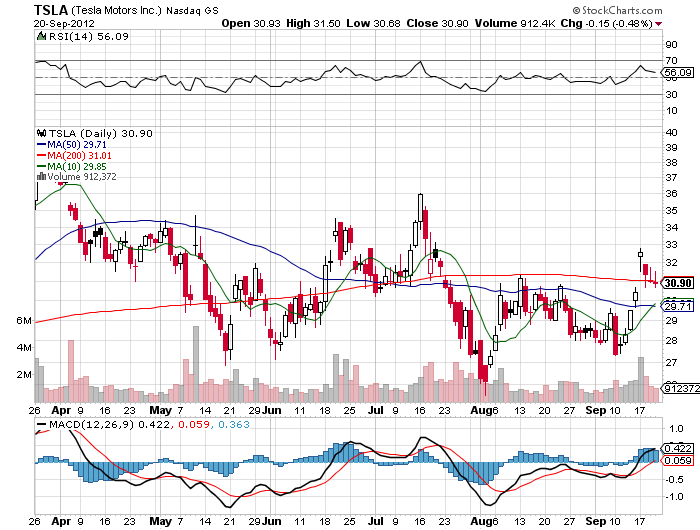Click the green RSI indicator icon

coord(41,36)
